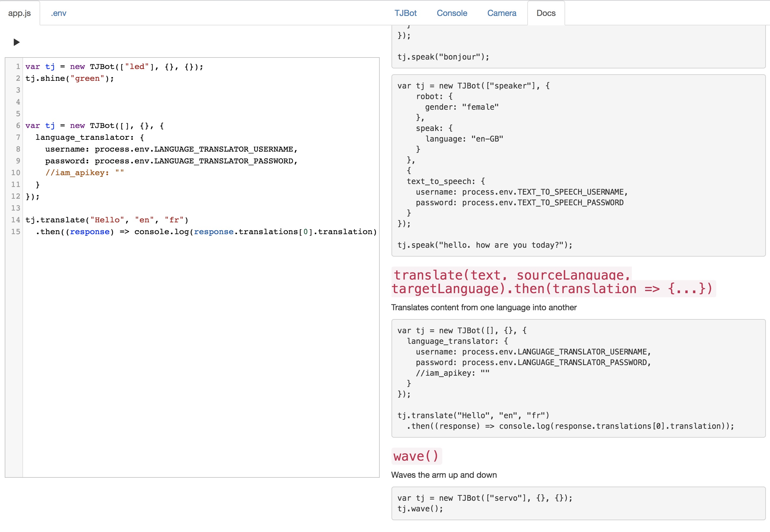770x532 pixels.
Task: Click the "en-GB" language line in docs
Action: [x=464, y=139]
